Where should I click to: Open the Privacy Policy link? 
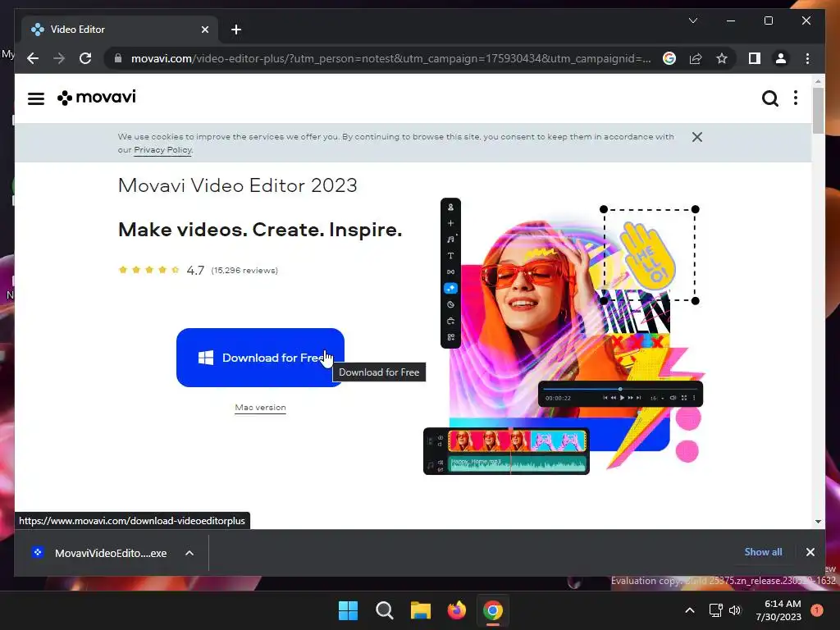(162, 150)
